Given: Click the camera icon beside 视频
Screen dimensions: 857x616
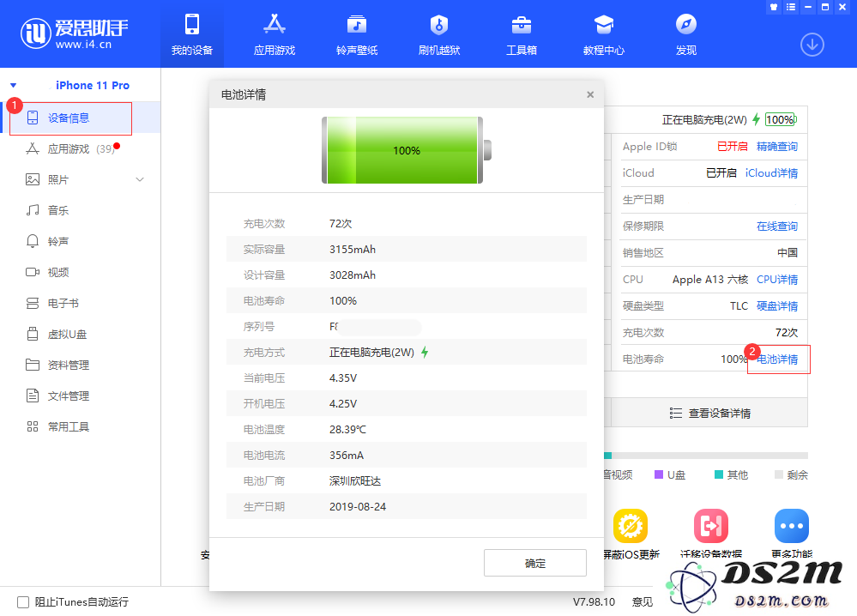Looking at the screenshot, I should [x=33, y=272].
